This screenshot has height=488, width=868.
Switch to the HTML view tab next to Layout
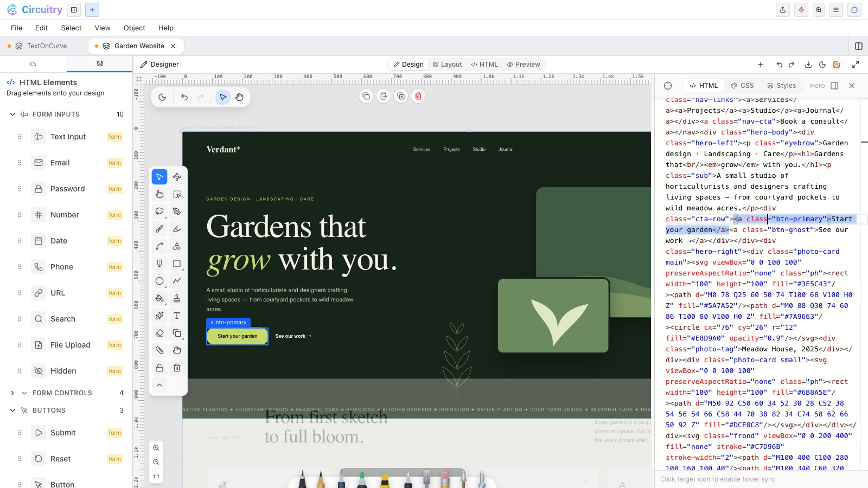click(484, 65)
